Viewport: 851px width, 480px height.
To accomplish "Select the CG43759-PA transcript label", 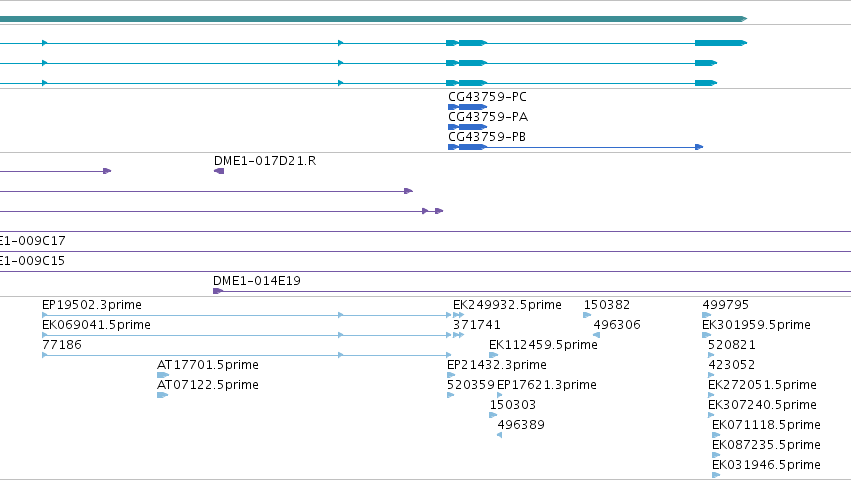I will [x=487, y=117].
